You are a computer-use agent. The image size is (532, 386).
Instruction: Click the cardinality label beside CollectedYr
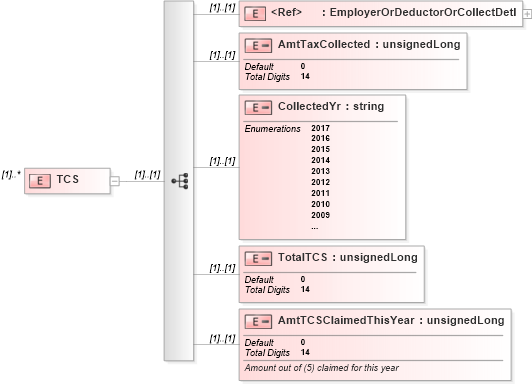pos(222,161)
